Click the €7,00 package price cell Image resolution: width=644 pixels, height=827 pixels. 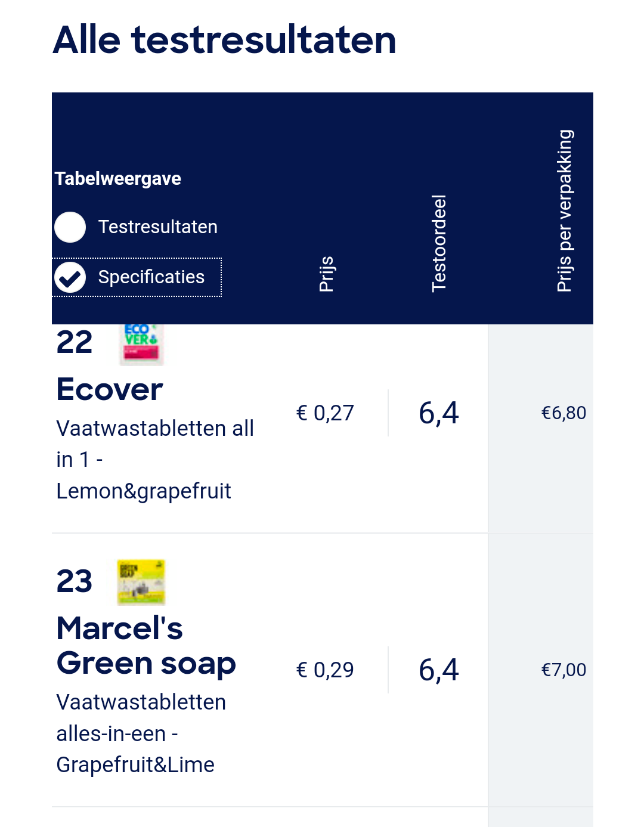(x=563, y=670)
